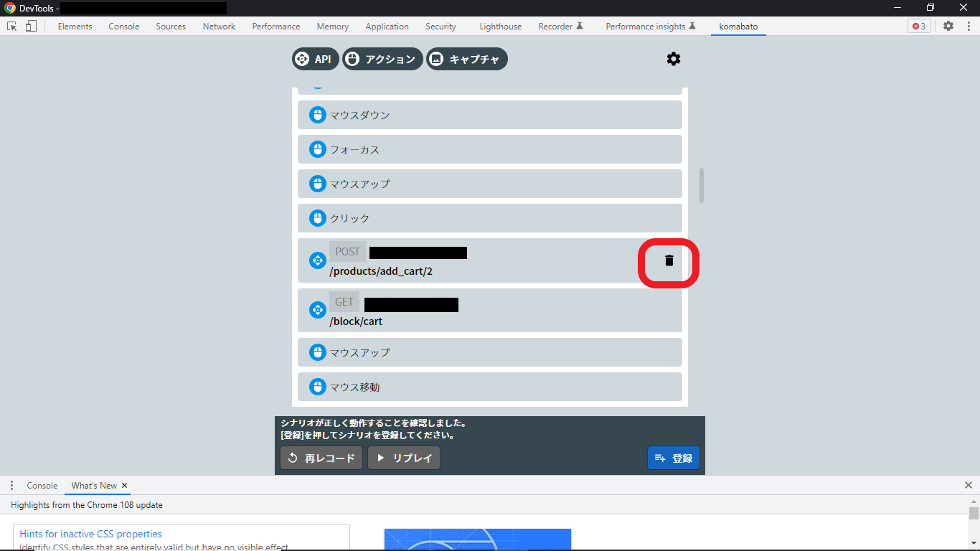Toggle the アクション filter button
This screenshot has width=980, height=551.
382,59
